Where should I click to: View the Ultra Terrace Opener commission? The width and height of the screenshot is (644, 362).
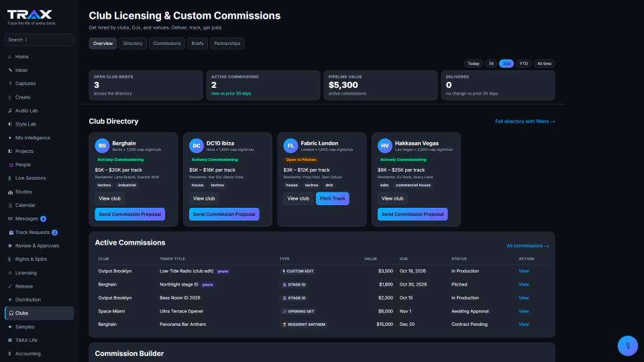pos(524,312)
